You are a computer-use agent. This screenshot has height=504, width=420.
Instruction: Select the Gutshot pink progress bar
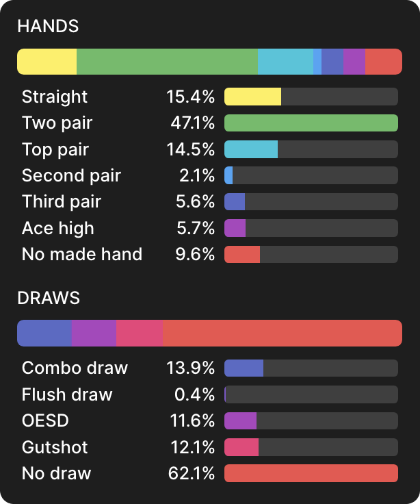click(x=311, y=447)
